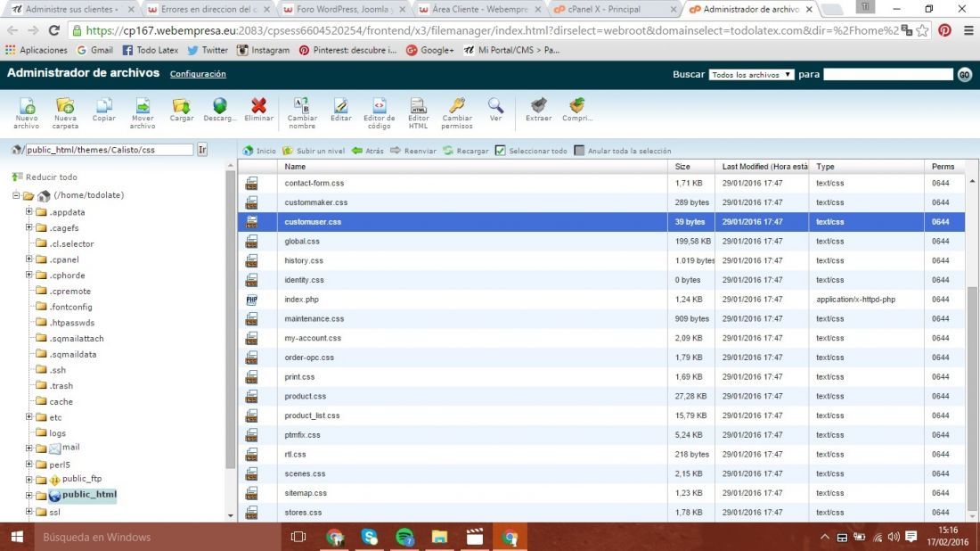The height and width of the screenshot is (551, 980).
Task: Expand the .appdata folder
Action: tap(29, 211)
